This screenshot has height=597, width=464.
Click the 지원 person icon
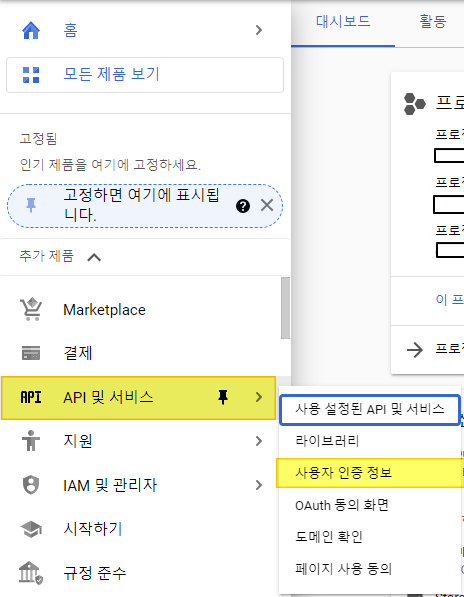[31, 441]
